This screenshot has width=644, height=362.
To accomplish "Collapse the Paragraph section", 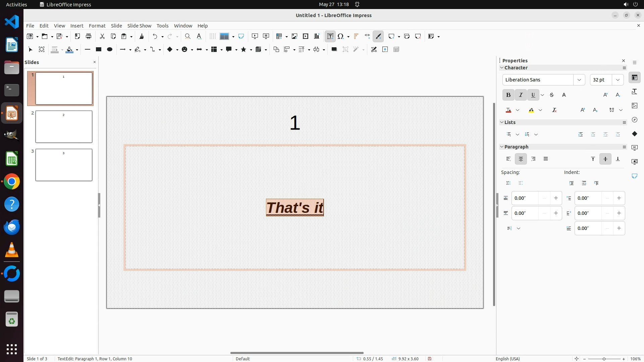I will coord(502,147).
